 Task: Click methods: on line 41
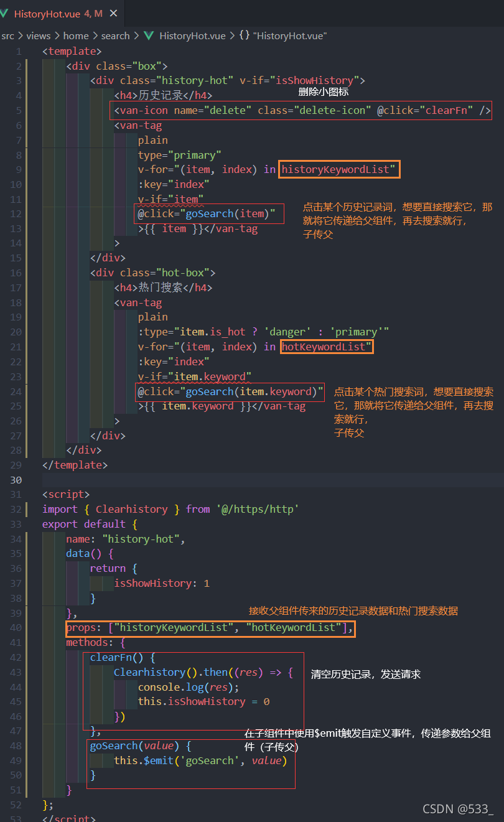click(x=90, y=643)
